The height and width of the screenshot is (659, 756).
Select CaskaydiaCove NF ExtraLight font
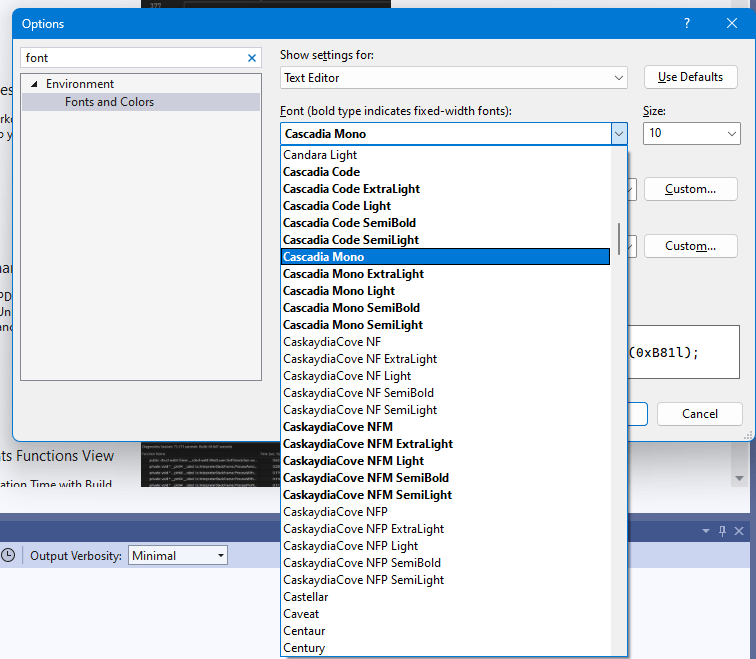[445, 359]
